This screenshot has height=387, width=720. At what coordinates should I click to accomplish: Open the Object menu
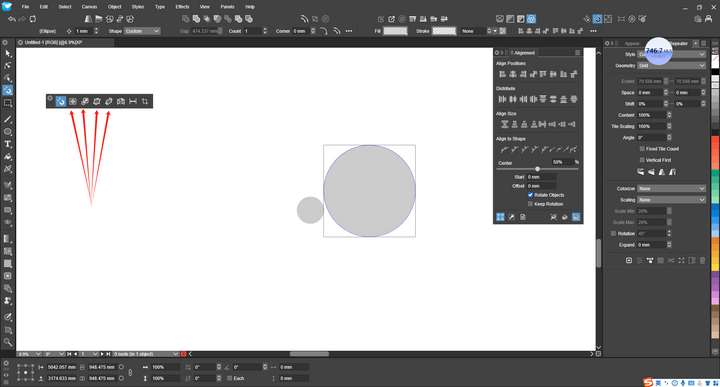click(x=115, y=7)
